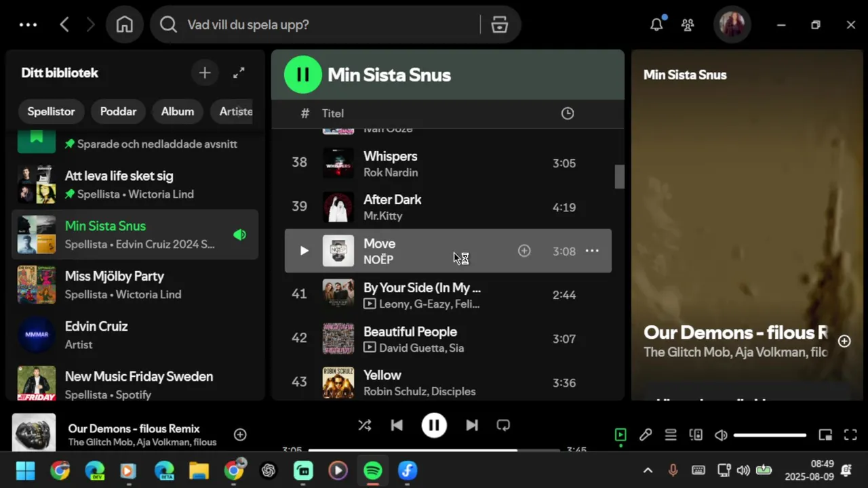Click the tracklist scrollbar thumb
868x488 pixels.
(x=619, y=176)
